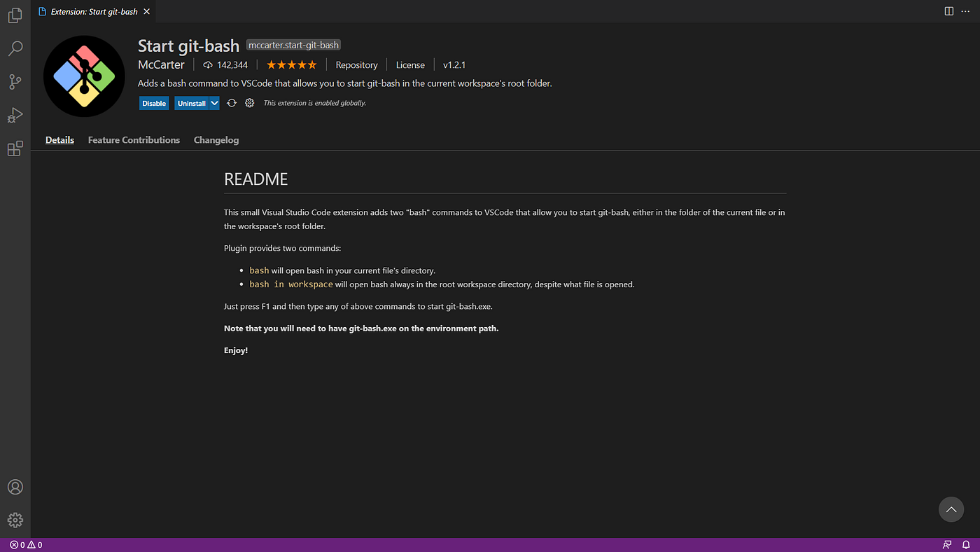Image resolution: width=980 pixels, height=552 pixels.
Task: Open the Manage gear in activity bar
Action: [x=15, y=520]
